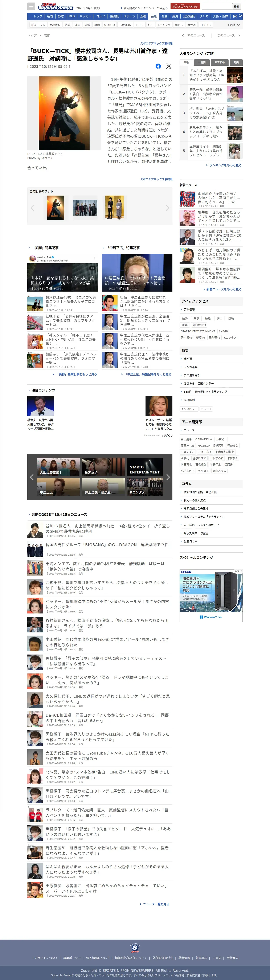
Task: Click the Sponichi logo in the footer
Action: pos(135,948)
